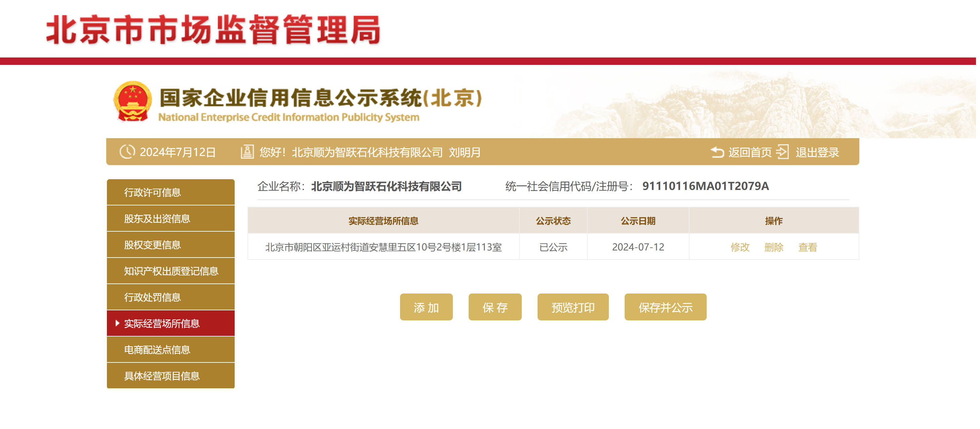The height and width of the screenshot is (429, 980).
Task: Open 知识产权出质登记信息 section
Action: (x=170, y=271)
